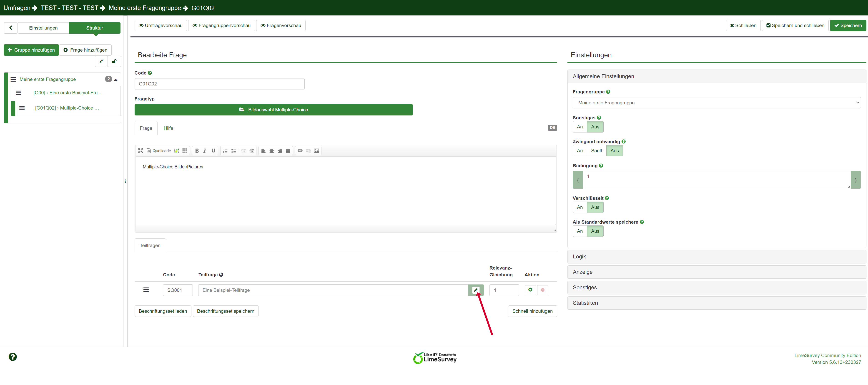The image size is (868, 385).
Task: Switch to the Hilfe tab
Action: (168, 128)
